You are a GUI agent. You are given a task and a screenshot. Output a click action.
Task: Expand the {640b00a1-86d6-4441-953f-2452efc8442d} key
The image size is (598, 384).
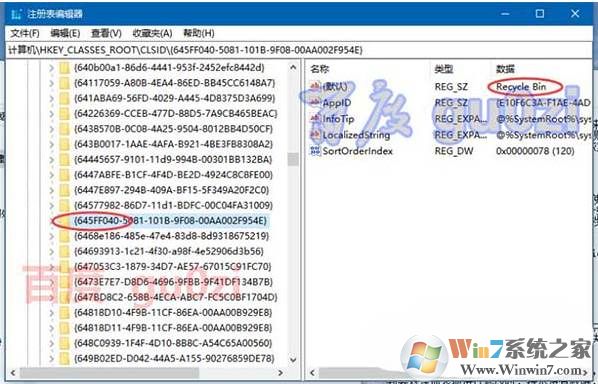(51, 68)
